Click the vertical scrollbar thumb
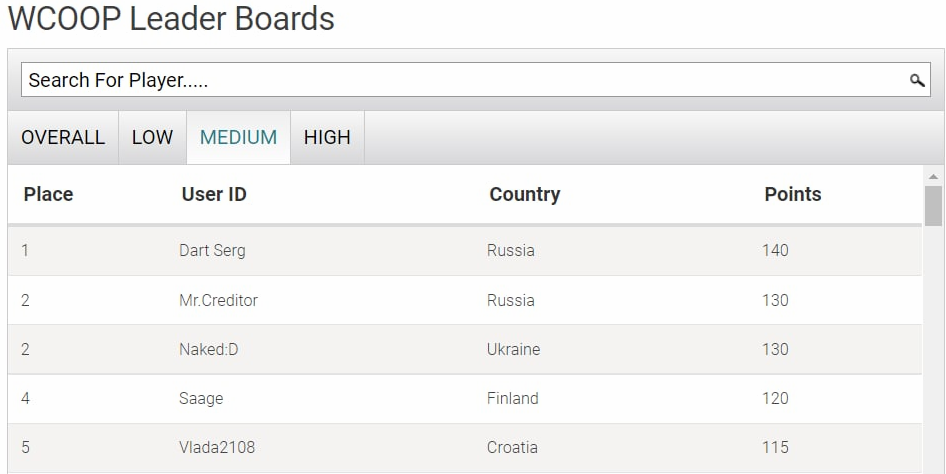The width and height of the screenshot is (946, 474). [933, 206]
